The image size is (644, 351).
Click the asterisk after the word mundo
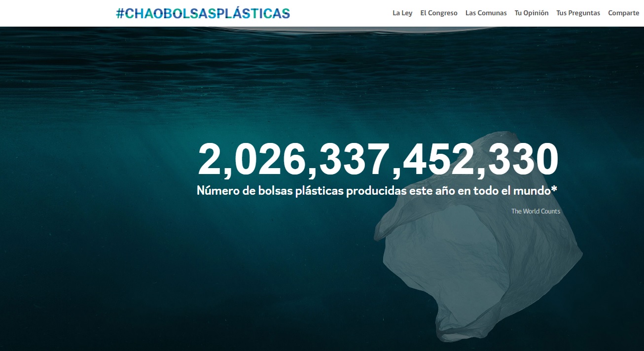pyautogui.click(x=554, y=188)
